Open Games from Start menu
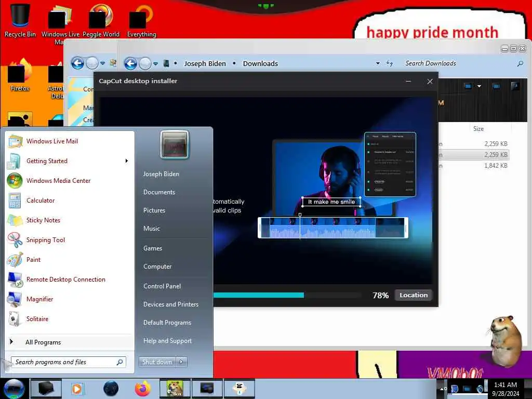Image resolution: width=532 pixels, height=399 pixels. [x=153, y=248]
